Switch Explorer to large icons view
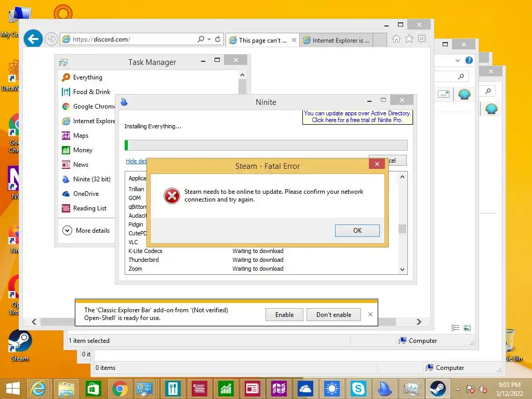 pos(467,327)
